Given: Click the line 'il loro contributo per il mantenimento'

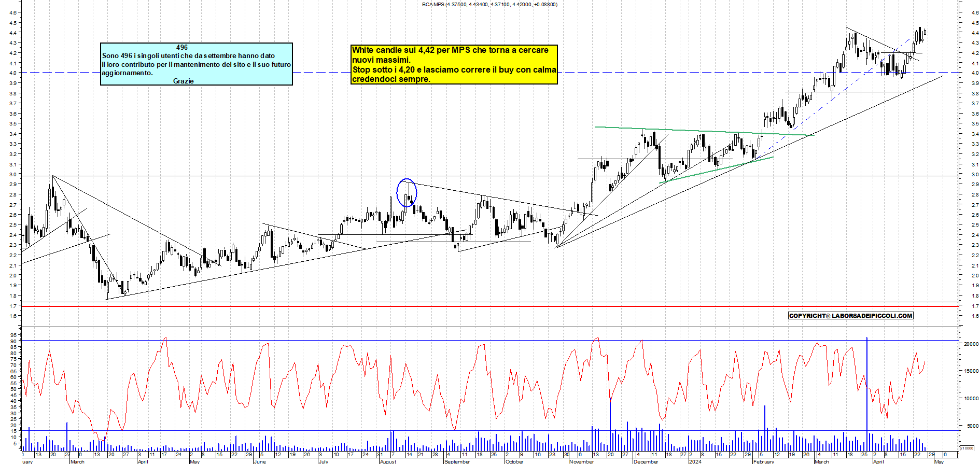Looking at the screenshot, I should coord(197,64).
